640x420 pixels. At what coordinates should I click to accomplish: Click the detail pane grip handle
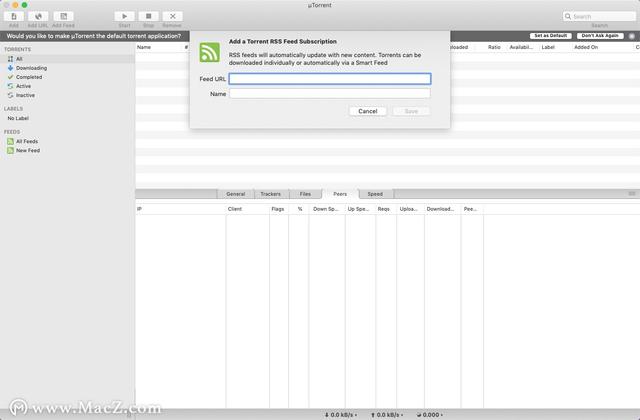tap(632, 194)
